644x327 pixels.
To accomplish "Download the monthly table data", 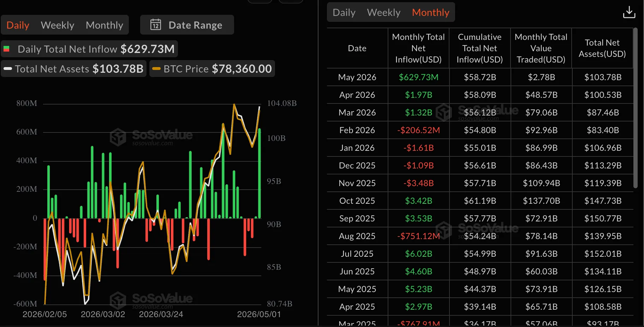I will 629,12.
